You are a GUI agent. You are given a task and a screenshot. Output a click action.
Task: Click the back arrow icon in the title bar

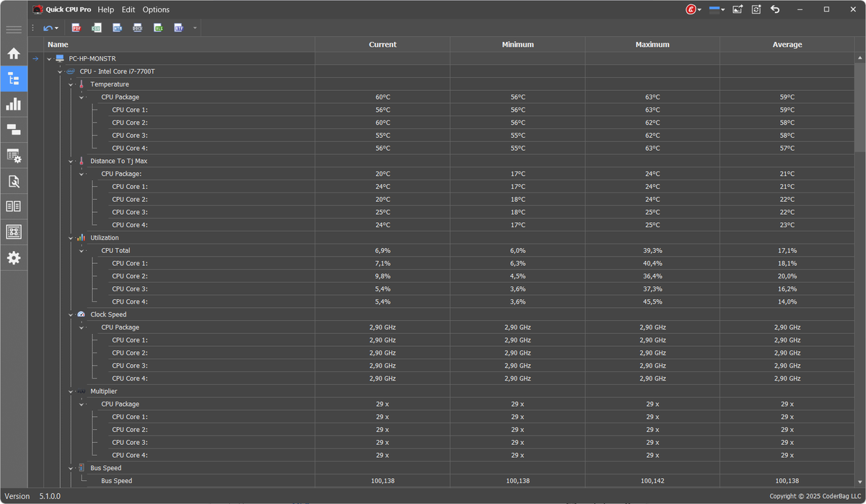tap(775, 9)
